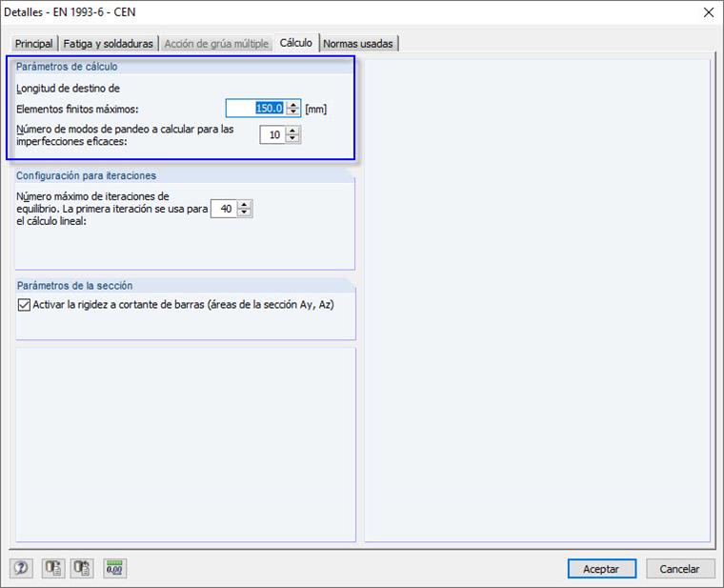Select the Cálculo tab
Screen dimensions: 724x588
295,43
